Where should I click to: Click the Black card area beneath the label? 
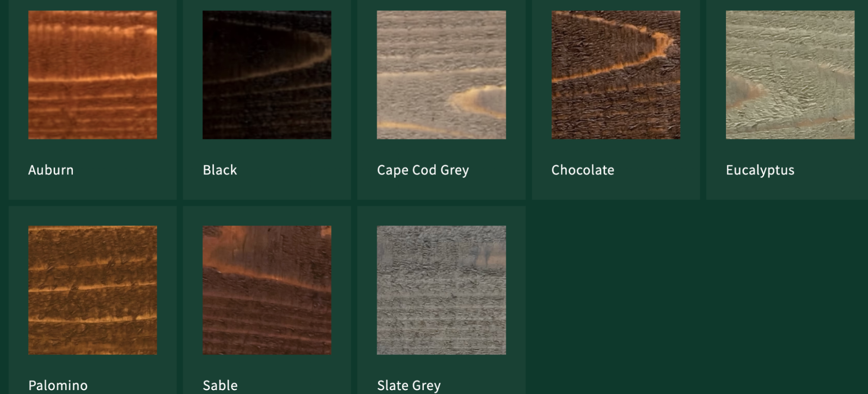267,189
